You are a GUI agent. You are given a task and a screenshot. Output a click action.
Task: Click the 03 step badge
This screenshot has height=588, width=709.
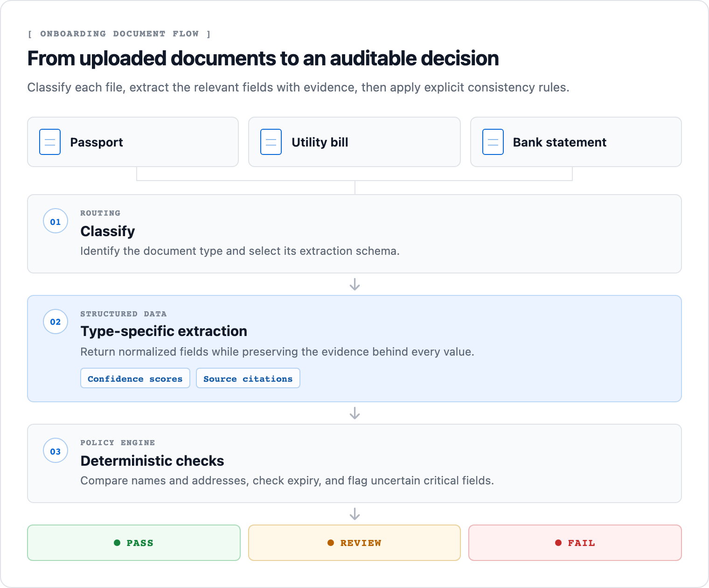coord(56,451)
